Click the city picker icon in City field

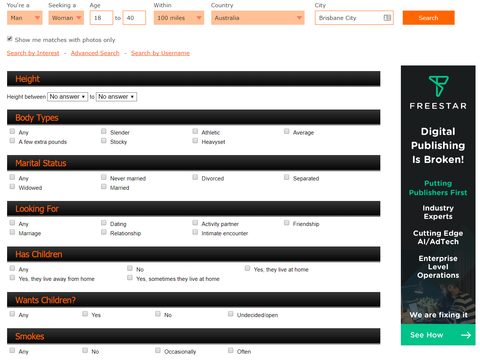387,18
